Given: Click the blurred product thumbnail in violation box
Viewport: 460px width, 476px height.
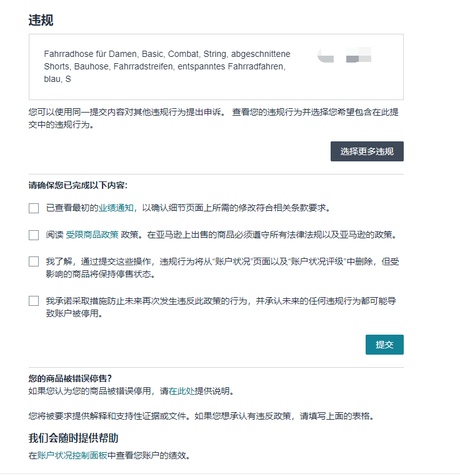Looking at the screenshot, I should (344, 55).
